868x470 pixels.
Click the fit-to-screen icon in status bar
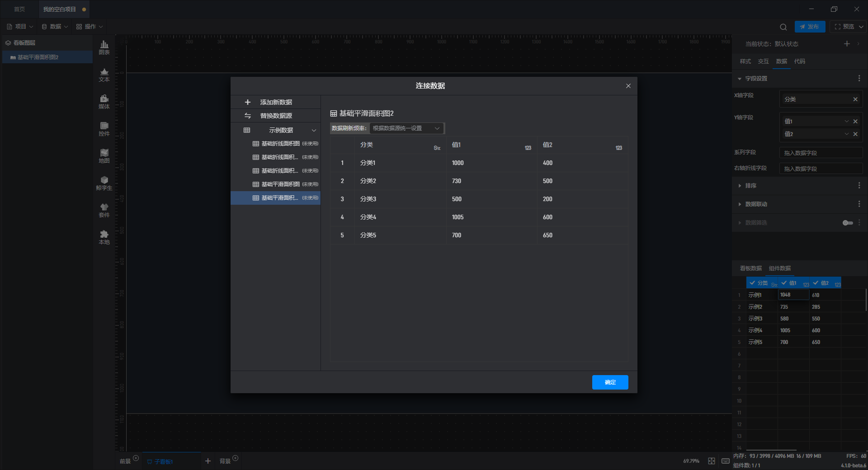click(712, 461)
